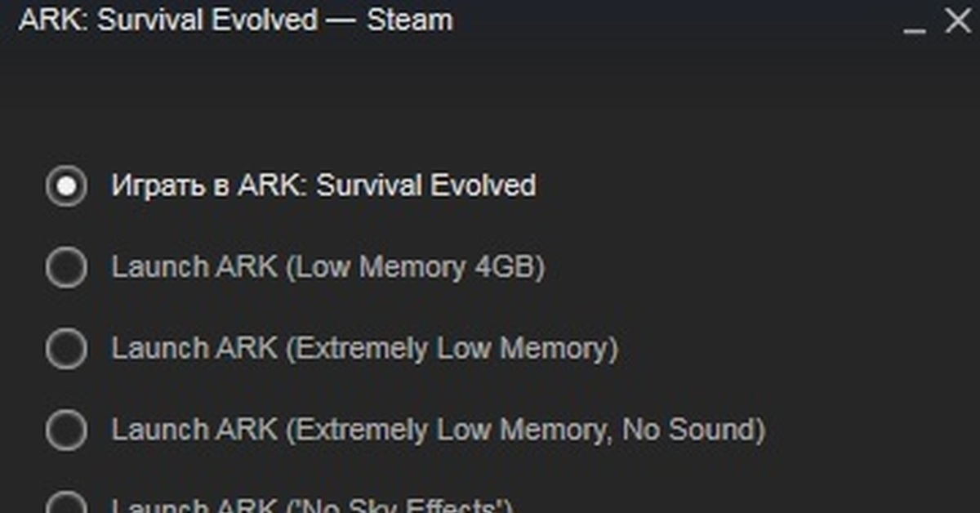980x513 pixels.
Task: Click the 'Играть в ARK: Survival Evolved' label text
Action: coord(323,185)
